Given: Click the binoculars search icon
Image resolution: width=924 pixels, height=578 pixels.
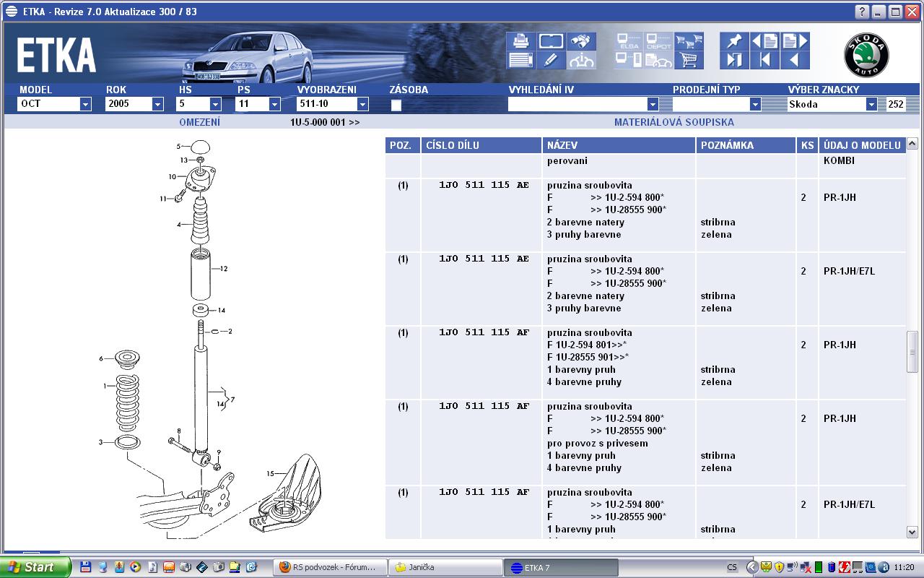Looking at the screenshot, I should [x=581, y=41].
